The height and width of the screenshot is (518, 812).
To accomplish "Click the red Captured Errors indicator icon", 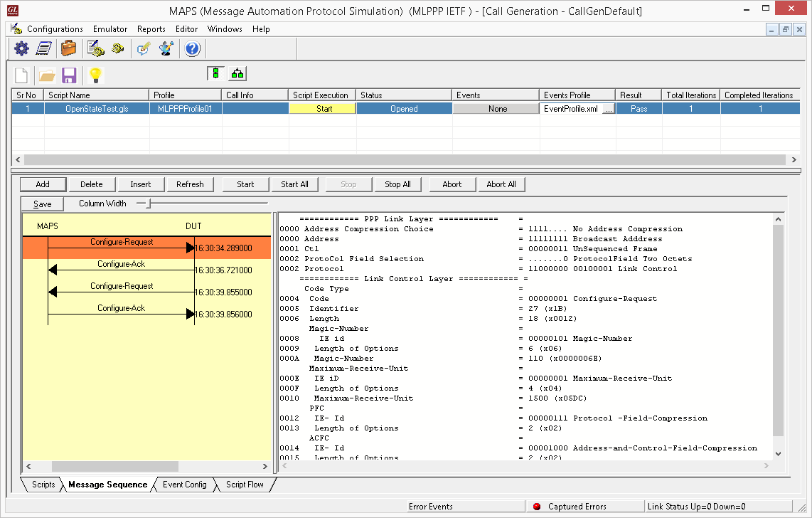I will tap(537, 507).
